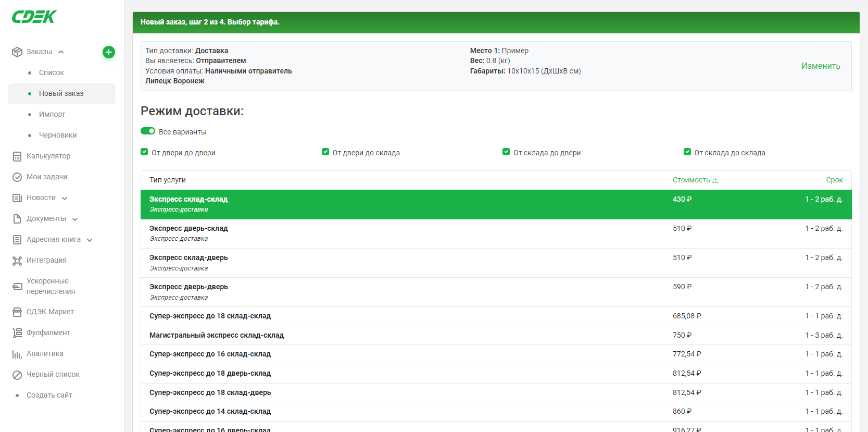Click the 685,08 ₽ price cell
The width and height of the screenshot is (868, 432).
(x=687, y=316)
